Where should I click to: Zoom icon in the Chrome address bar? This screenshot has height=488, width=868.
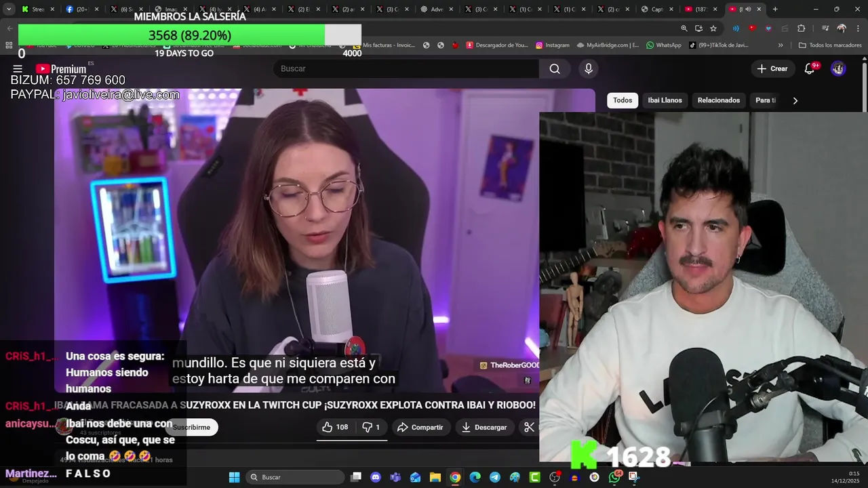684,28
